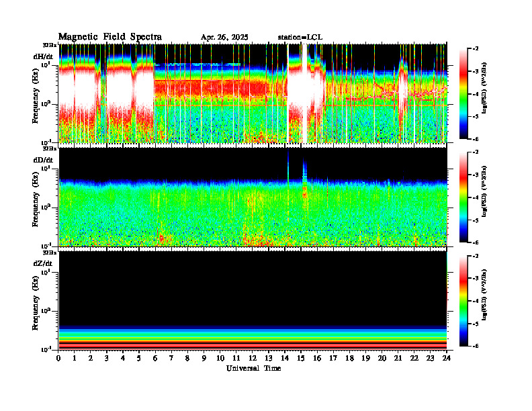
Task: Click the "Universal Time" axis title
Action: click(x=253, y=368)
